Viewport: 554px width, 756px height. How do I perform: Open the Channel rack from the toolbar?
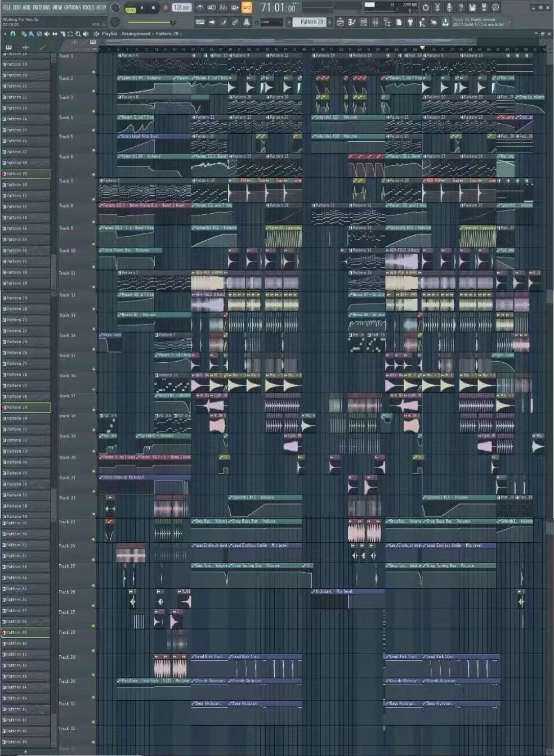point(364,22)
